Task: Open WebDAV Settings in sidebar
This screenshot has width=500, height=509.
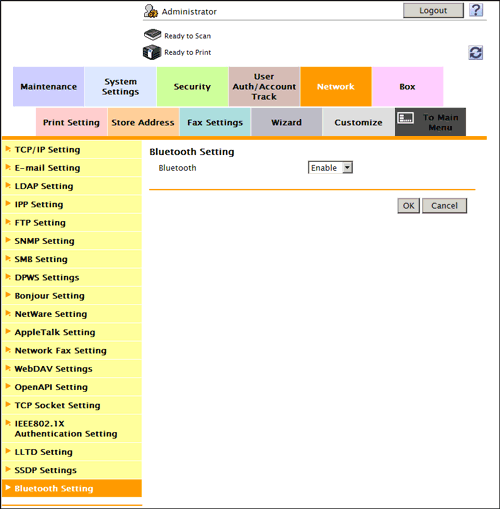Action: coord(72,369)
